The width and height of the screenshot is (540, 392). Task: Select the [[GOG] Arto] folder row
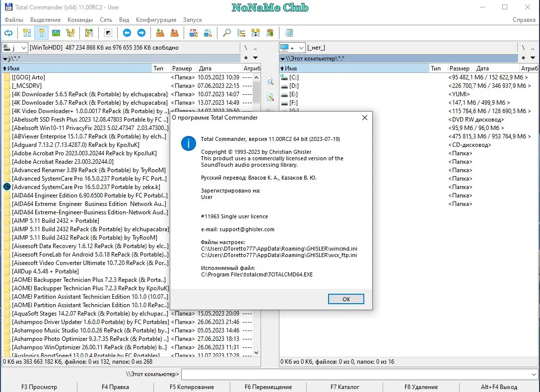(128, 77)
